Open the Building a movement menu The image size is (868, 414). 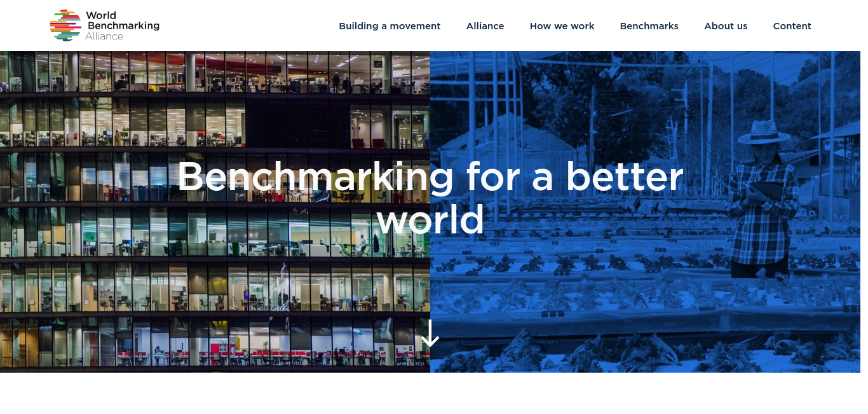(390, 26)
